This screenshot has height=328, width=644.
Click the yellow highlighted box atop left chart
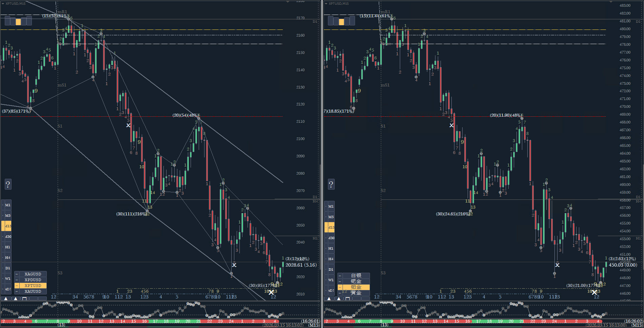coord(18,22)
